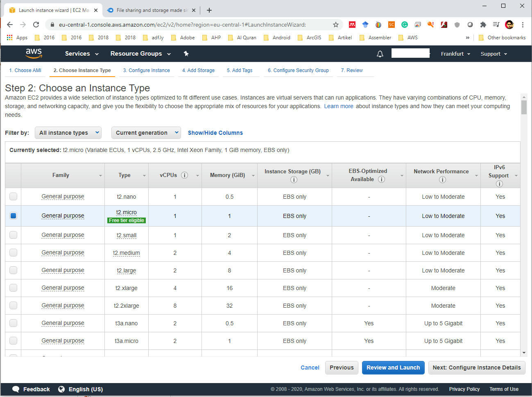Open the Frankfurt region dropdown
Screen dimensions: 532x397
(x=455, y=54)
